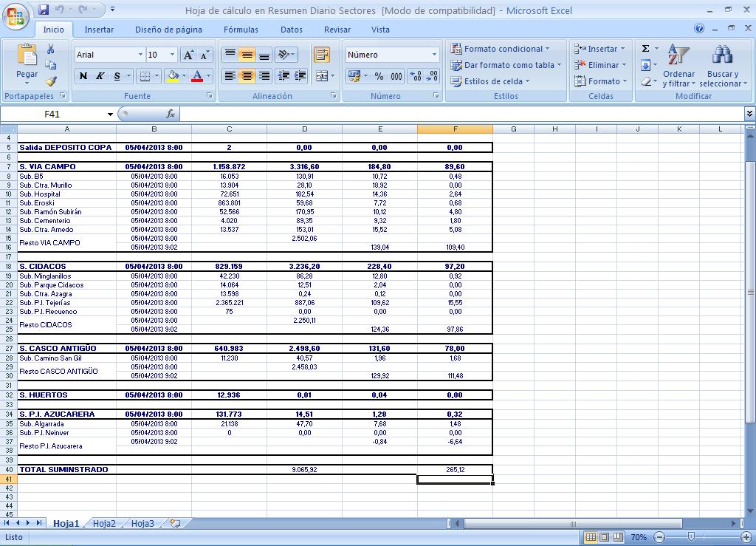Click the yellow fill color bucket
The height and width of the screenshot is (546, 756).
tap(172, 76)
